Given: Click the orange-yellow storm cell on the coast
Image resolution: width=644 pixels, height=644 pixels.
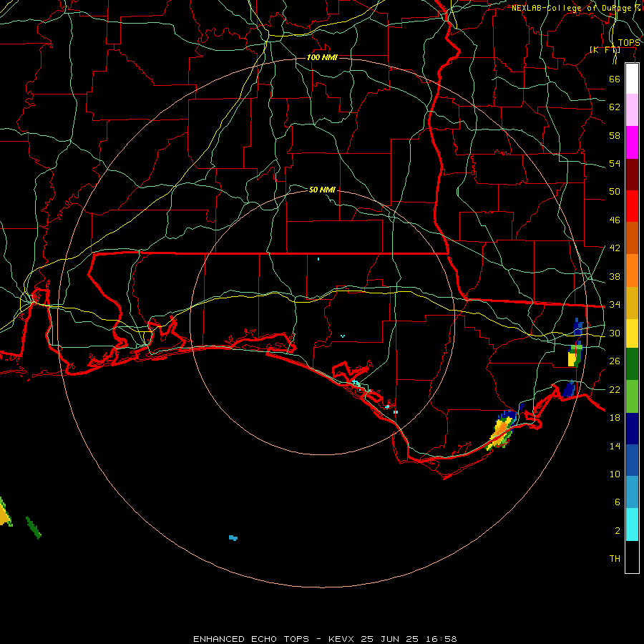Looking at the screenshot, I should 502,429.
